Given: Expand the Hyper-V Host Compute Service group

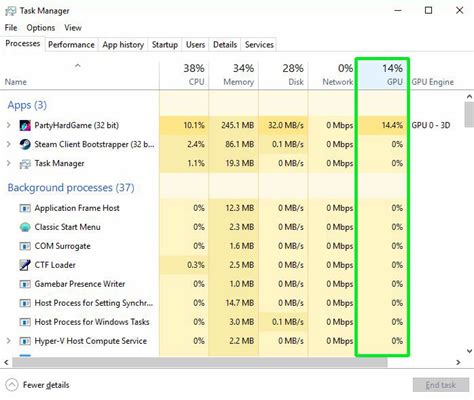Looking at the screenshot, I should (x=9, y=341).
